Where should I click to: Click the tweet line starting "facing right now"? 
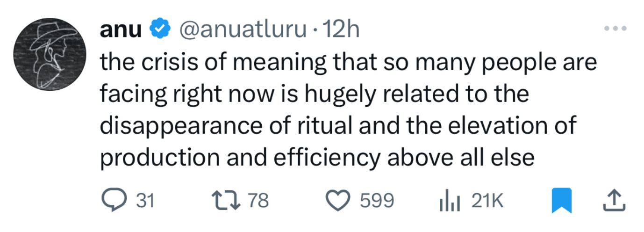[314, 94]
